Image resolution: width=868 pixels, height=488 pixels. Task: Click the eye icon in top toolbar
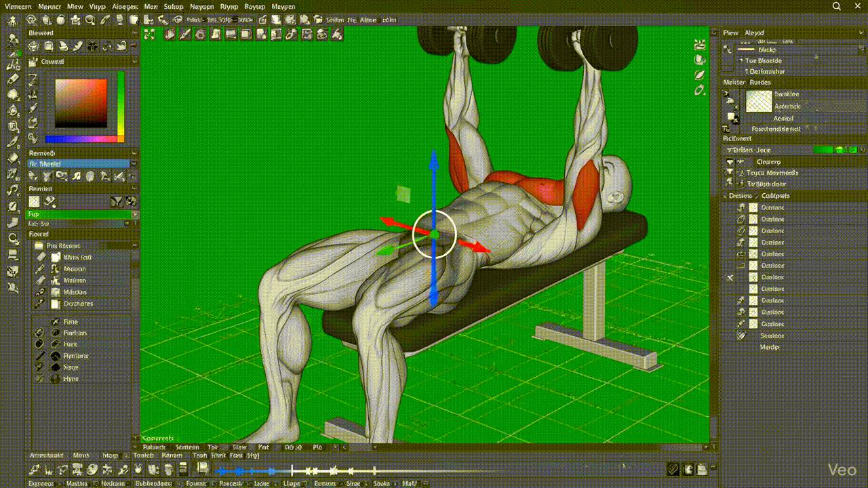pos(178,20)
